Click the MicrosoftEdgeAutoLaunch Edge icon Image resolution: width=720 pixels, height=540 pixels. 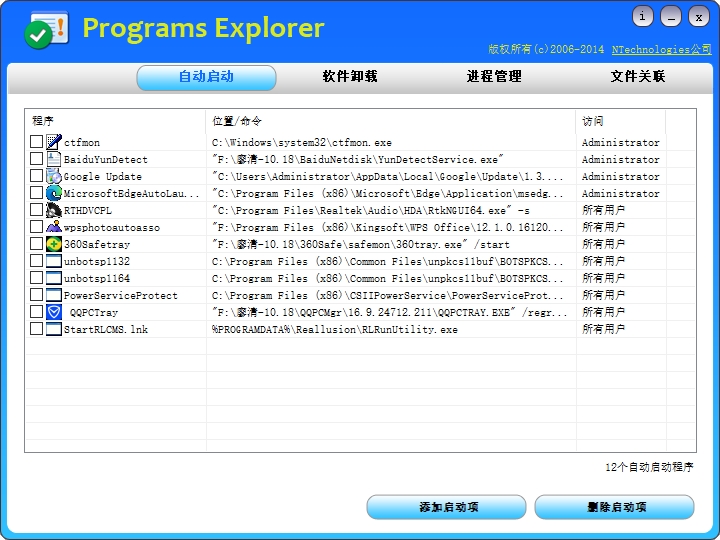(54, 193)
